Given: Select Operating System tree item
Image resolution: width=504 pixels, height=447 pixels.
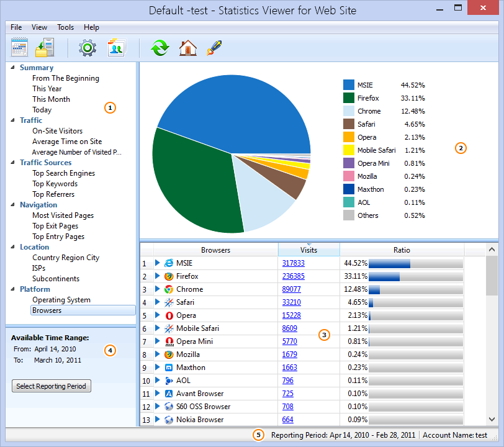Looking at the screenshot, I should click(x=61, y=300).
